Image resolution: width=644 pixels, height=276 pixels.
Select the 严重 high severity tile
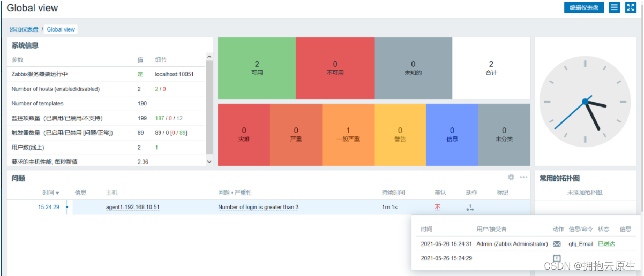point(296,134)
